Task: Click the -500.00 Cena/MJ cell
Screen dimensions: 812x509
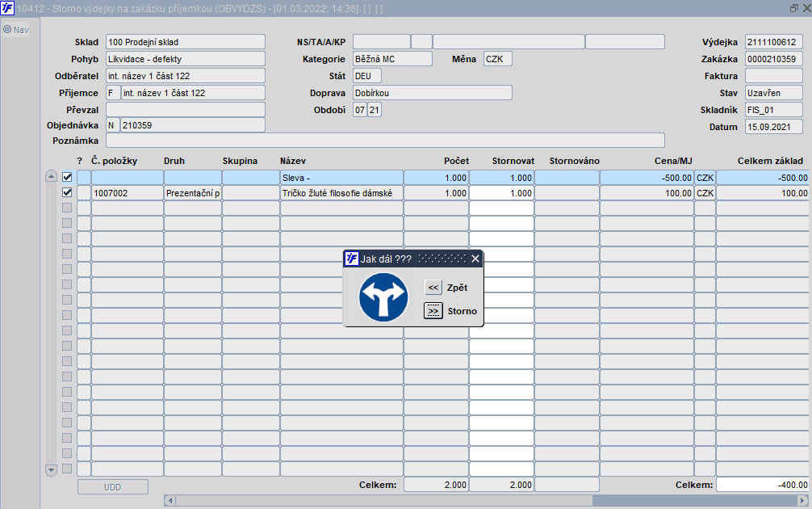Action: pyautogui.click(x=647, y=178)
